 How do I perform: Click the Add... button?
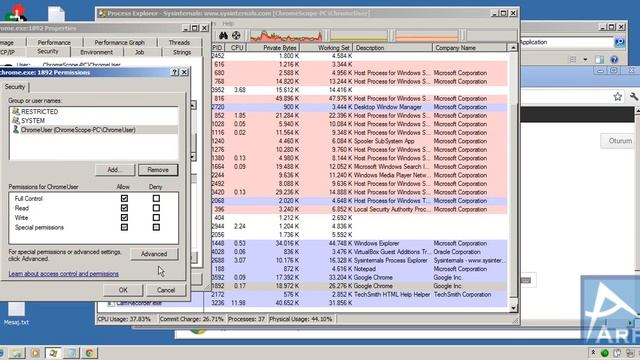click(115, 170)
